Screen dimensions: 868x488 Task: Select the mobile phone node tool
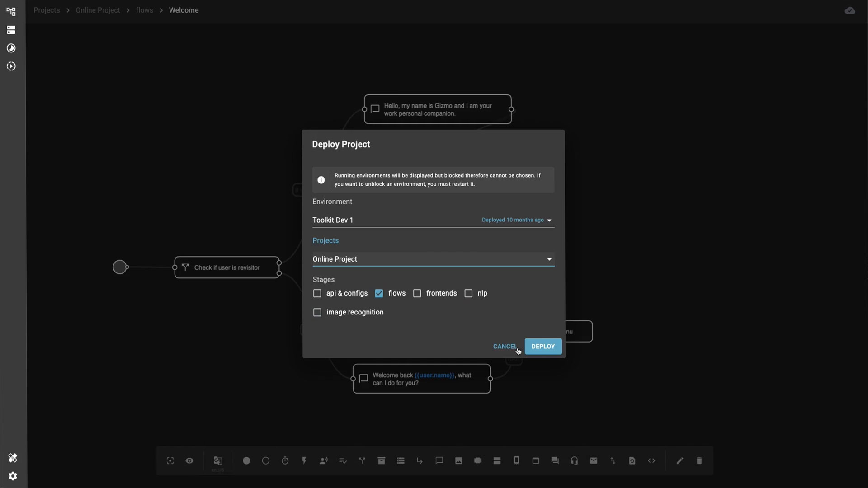click(x=516, y=460)
